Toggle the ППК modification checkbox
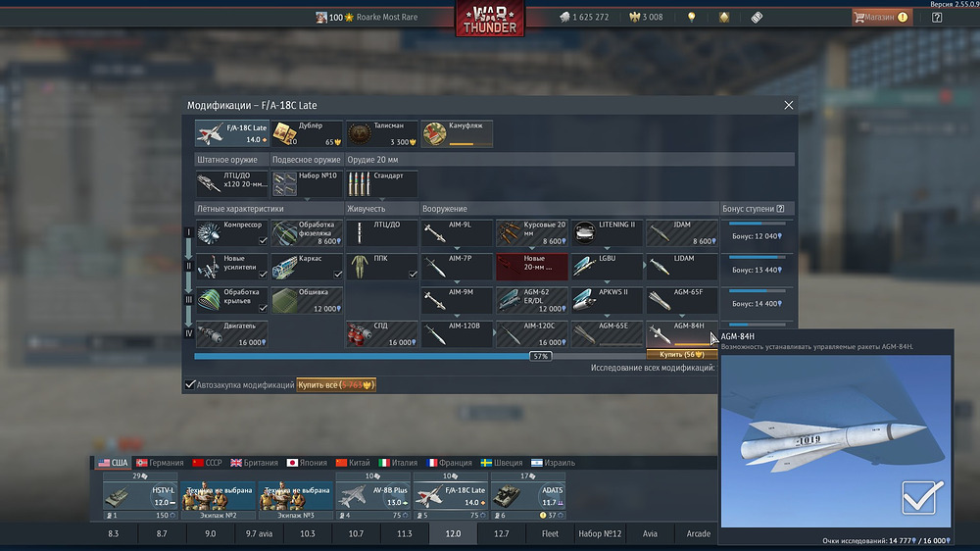980x551 pixels. pyautogui.click(x=413, y=275)
